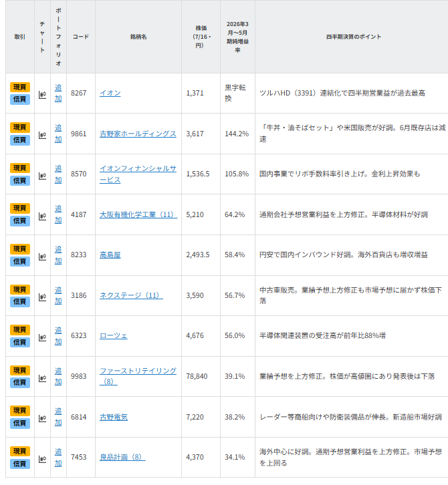
Task: Add 吉野家ホールディングス to portfolio via 追加
Action: click(x=58, y=134)
